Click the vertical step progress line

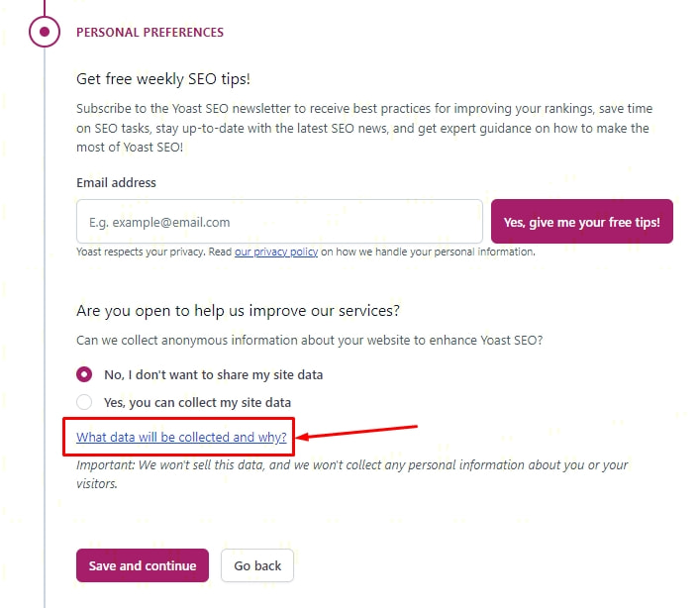tap(45, 297)
